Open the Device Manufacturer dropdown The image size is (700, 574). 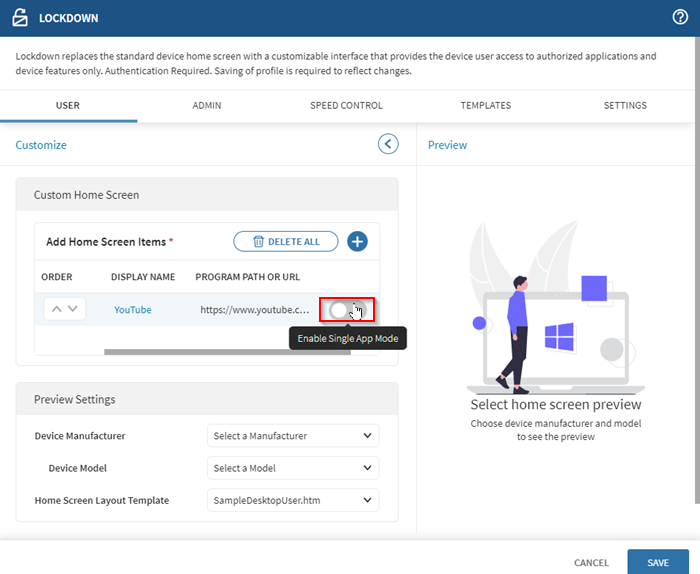[293, 436]
